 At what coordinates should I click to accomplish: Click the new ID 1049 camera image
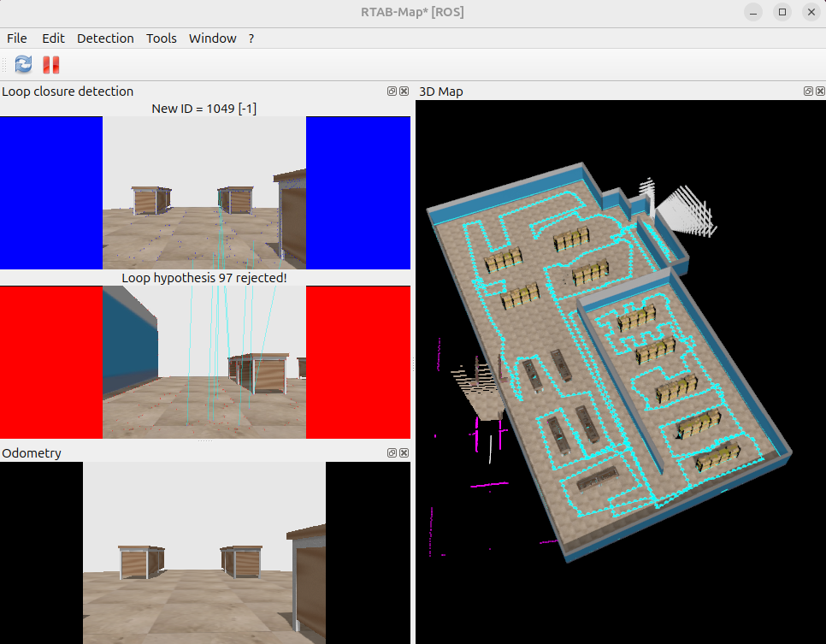(204, 192)
